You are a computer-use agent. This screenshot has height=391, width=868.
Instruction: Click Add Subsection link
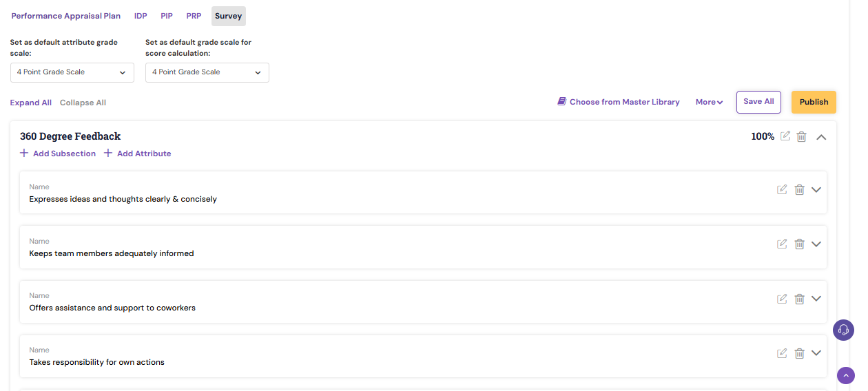point(58,154)
